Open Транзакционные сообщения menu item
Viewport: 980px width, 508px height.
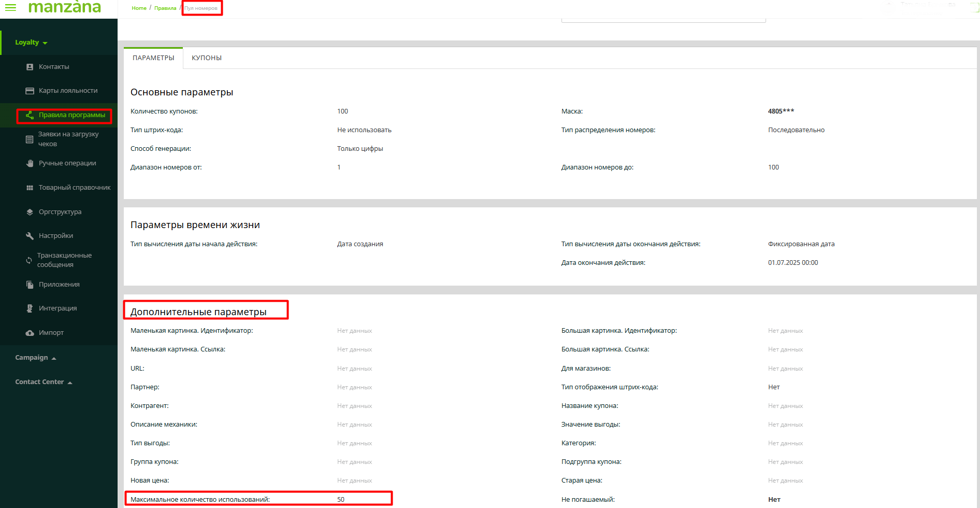click(x=64, y=260)
